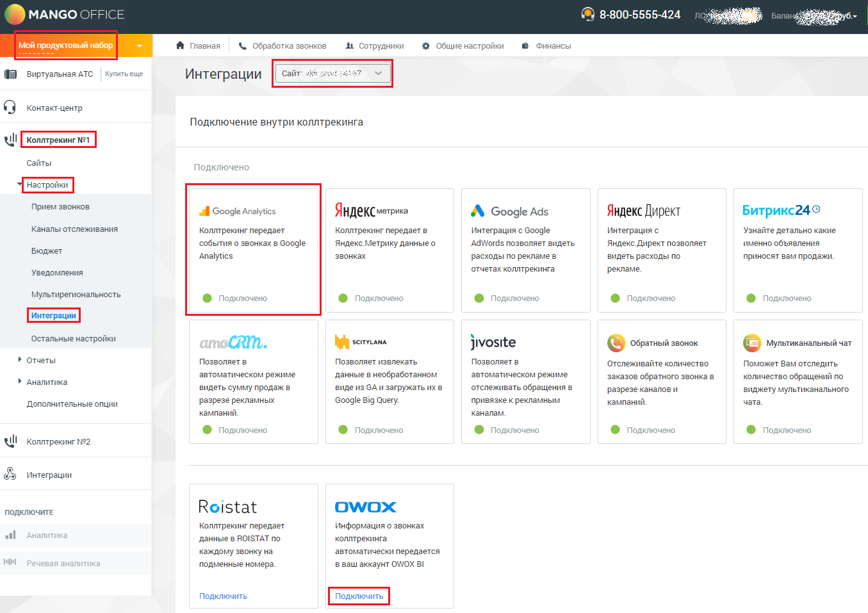Open Остальные настройки item

click(x=74, y=338)
